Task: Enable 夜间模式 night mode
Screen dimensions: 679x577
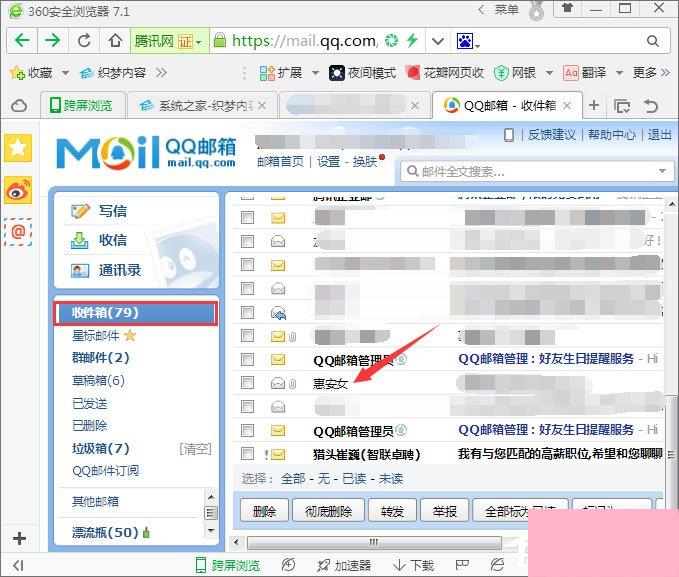Action: click(x=362, y=73)
